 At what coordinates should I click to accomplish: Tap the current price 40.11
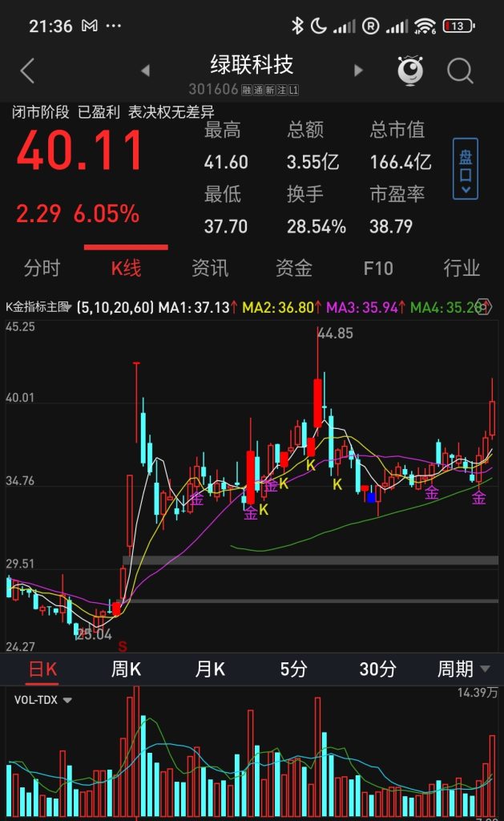[x=79, y=151]
